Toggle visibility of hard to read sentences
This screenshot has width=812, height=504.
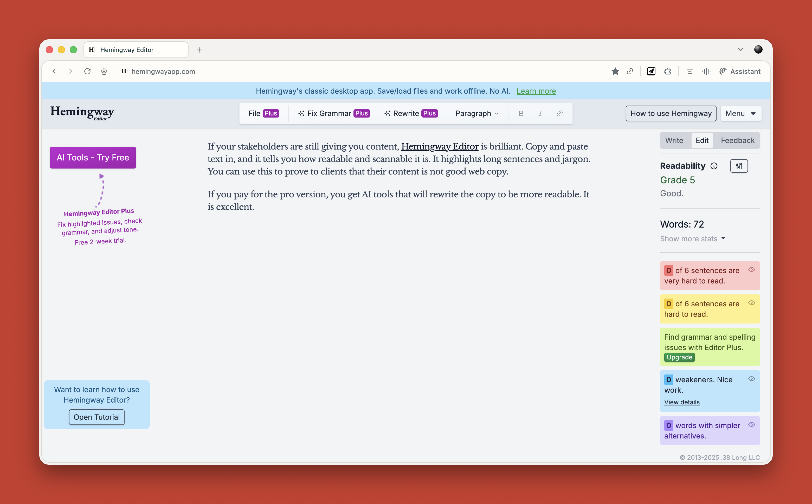pyautogui.click(x=752, y=303)
